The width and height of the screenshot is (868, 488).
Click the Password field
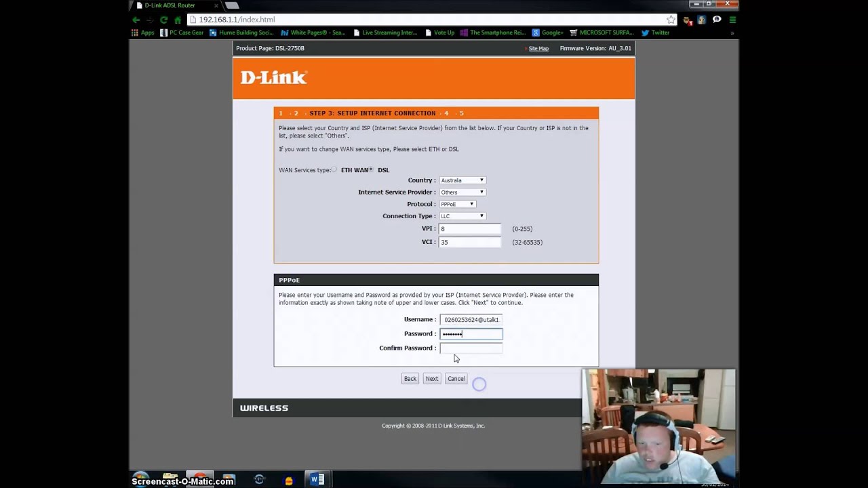coord(471,333)
